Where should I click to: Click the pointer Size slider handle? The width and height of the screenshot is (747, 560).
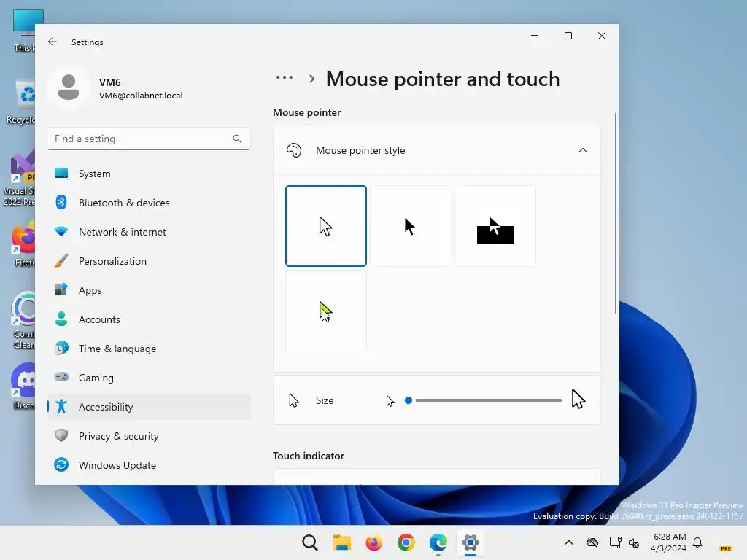[x=409, y=400]
